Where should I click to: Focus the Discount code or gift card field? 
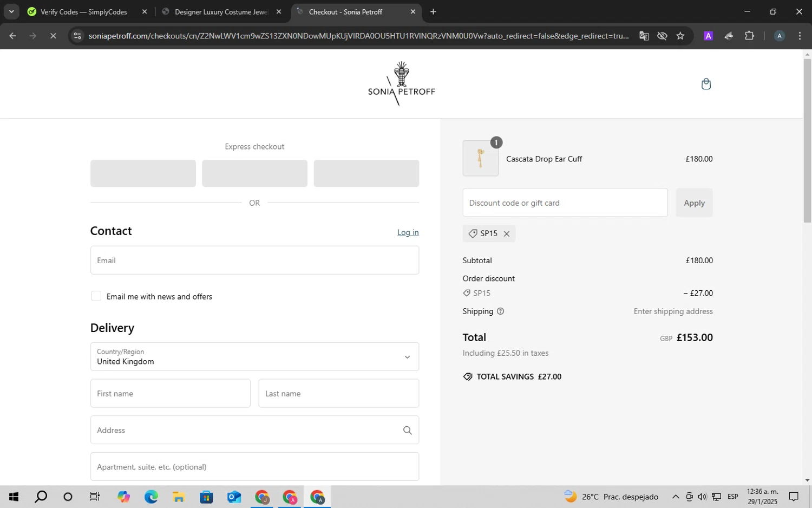pyautogui.click(x=565, y=203)
